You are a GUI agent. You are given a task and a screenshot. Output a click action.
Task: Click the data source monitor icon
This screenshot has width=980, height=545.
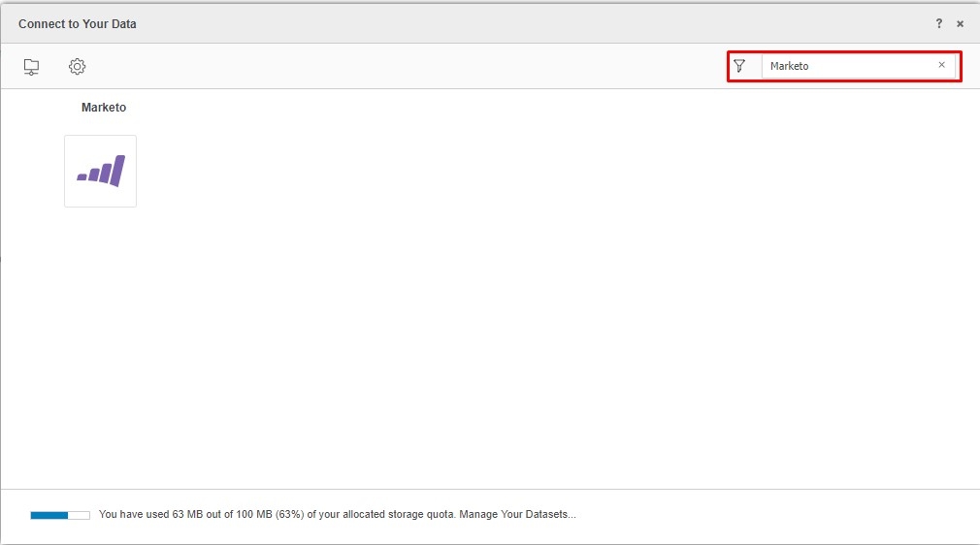click(31, 66)
